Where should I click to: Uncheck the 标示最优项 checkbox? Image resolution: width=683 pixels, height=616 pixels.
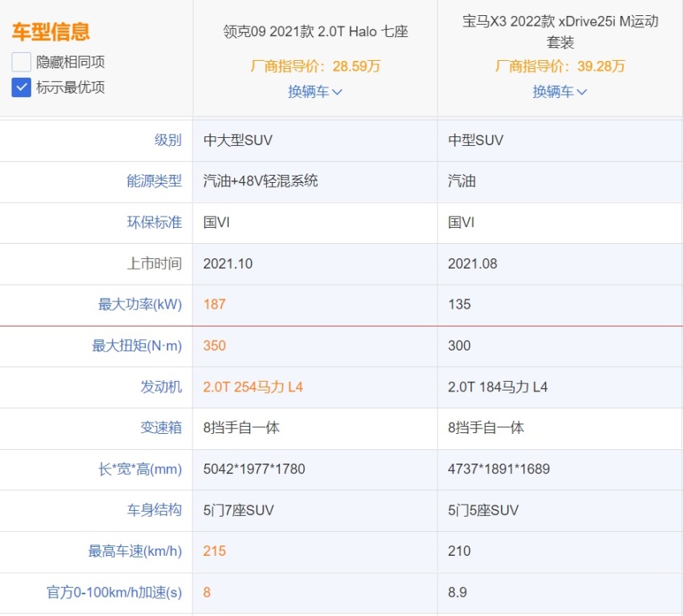[x=21, y=87]
